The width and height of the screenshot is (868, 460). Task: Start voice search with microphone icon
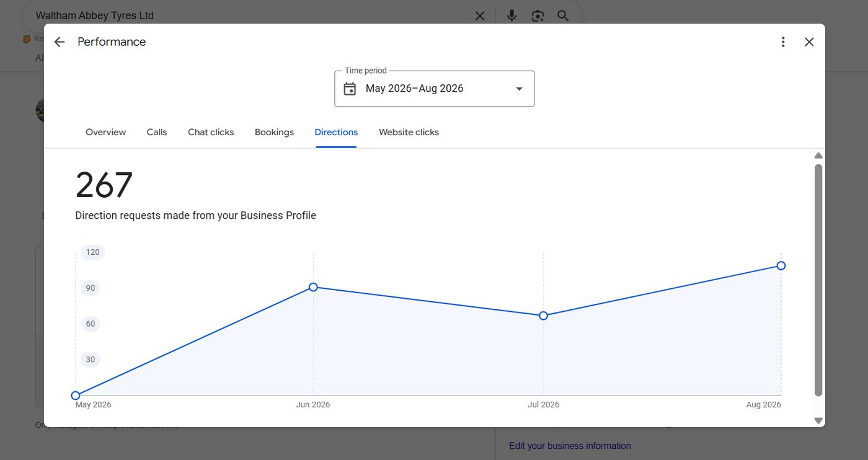(511, 15)
